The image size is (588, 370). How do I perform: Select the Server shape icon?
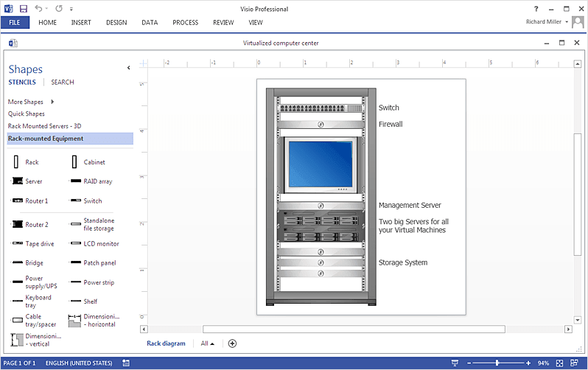point(17,181)
